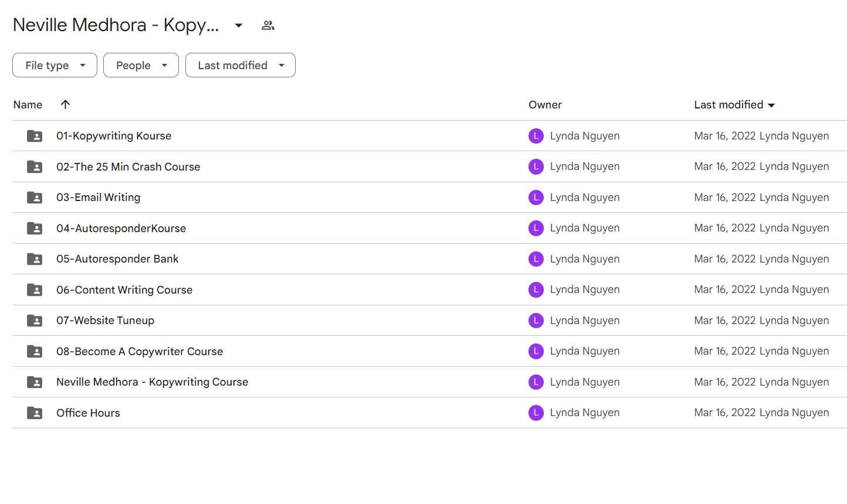Click shared folder icon for 04-AutoresponderKourse
Screen dimensions: 847x504
35,229
